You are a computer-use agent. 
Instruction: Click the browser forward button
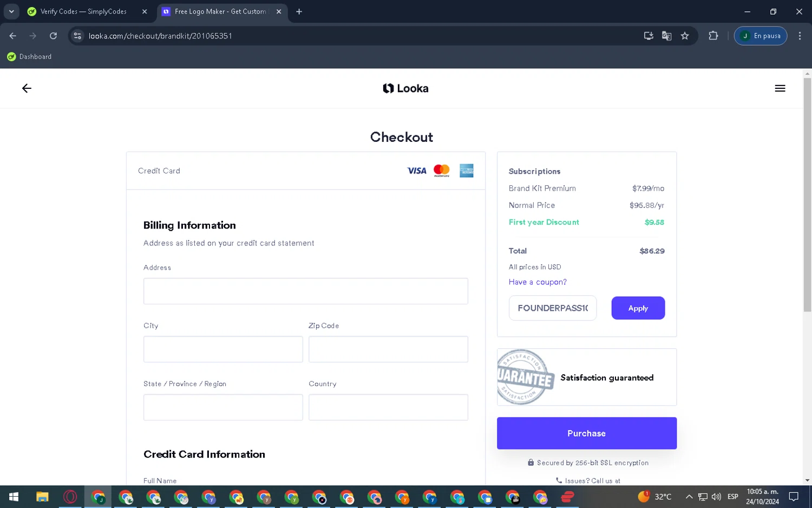[x=33, y=36]
